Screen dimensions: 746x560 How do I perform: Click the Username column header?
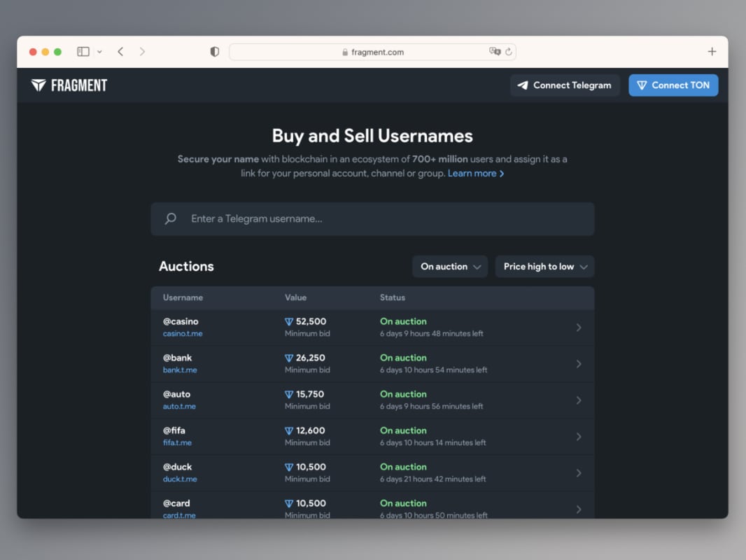(x=183, y=297)
